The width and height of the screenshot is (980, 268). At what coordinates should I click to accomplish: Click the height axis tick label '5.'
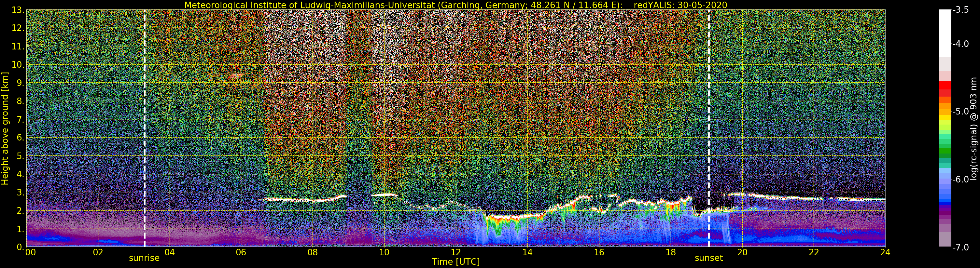21,156
